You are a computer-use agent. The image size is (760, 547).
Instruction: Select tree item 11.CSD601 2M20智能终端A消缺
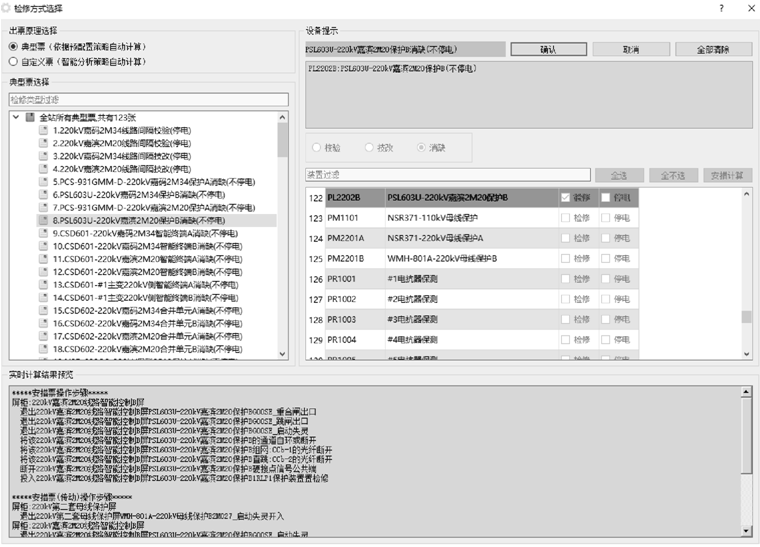coord(147,259)
